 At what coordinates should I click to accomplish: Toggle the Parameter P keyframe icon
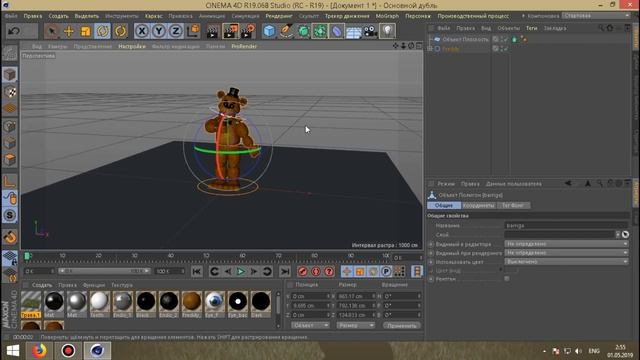tap(386, 271)
